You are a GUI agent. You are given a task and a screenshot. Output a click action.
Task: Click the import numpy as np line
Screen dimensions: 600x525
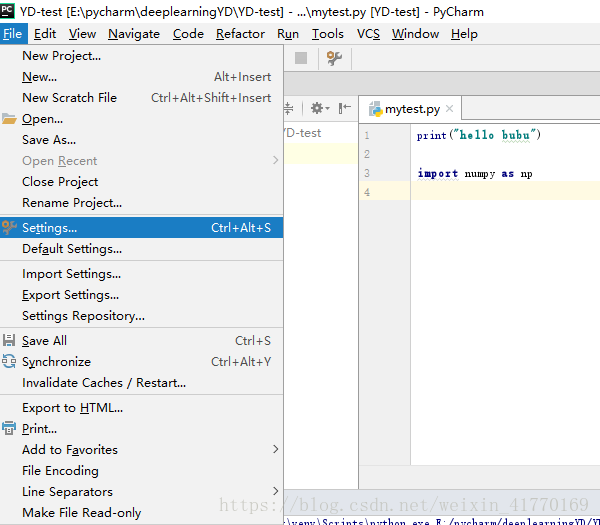[x=474, y=174]
